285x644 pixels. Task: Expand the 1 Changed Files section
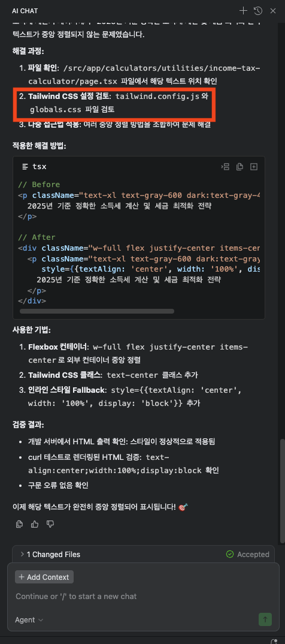click(50, 555)
